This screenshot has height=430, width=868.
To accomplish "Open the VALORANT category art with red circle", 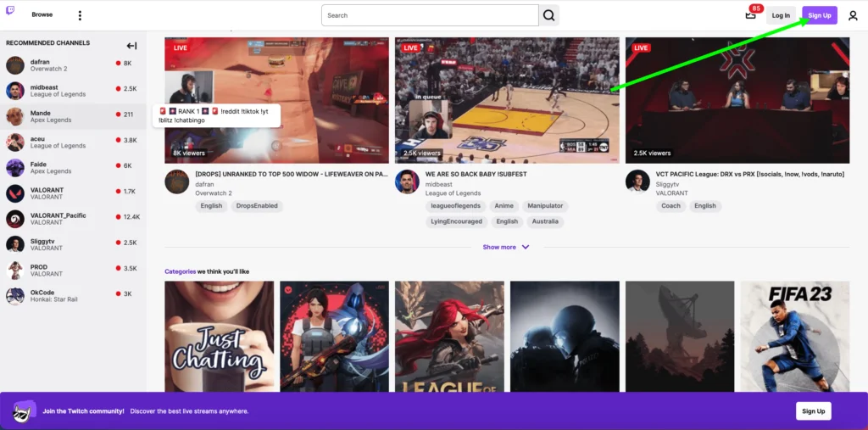I will (334, 337).
